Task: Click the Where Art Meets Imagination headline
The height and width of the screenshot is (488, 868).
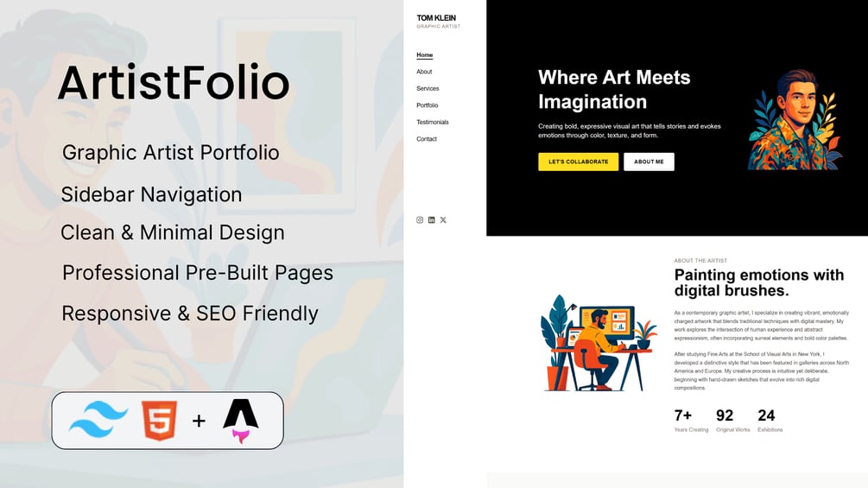Action: pos(614,90)
